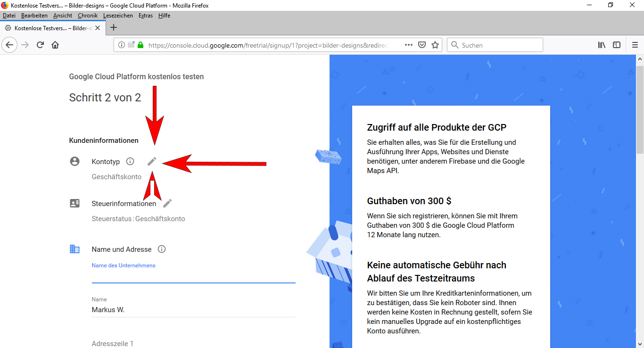Screen dimensions: 644x348
Task: Show info icon next to Name und Adresse
Action: [162, 249]
